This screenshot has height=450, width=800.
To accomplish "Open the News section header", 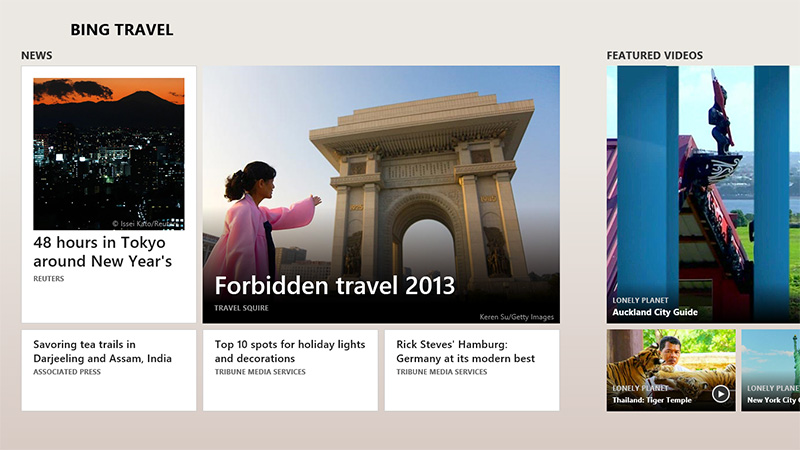I will tap(37, 56).
